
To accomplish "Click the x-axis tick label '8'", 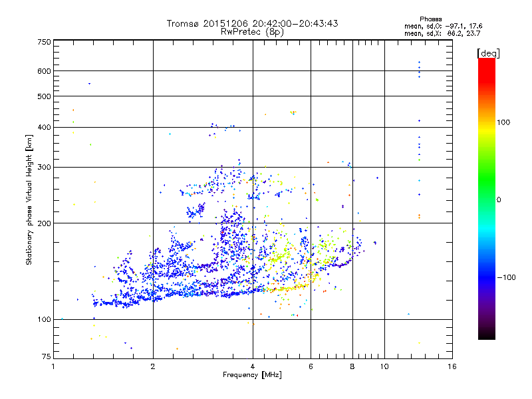I will (352, 366).
